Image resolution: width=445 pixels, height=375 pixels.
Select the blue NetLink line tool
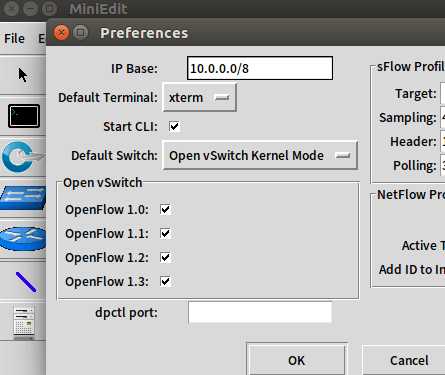(x=26, y=282)
